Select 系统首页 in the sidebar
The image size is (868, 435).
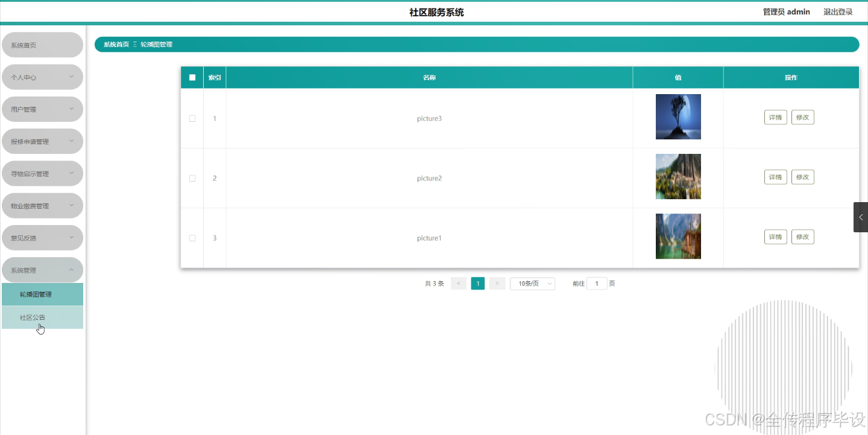pyautogui.click(x=42, y=44)
